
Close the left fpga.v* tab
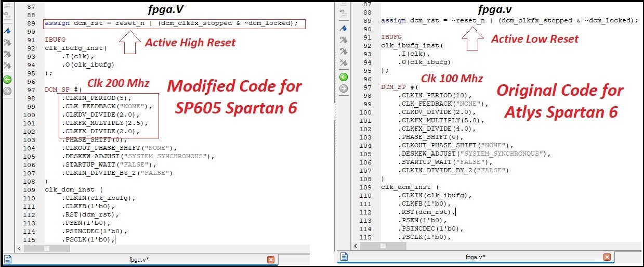click(x=271, y=259)
